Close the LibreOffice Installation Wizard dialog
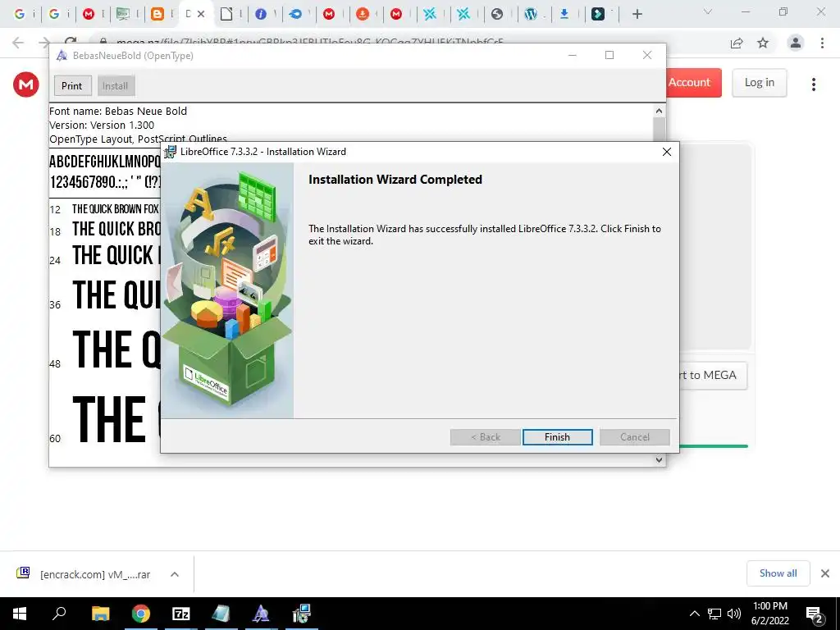The height and width of the screenshot is (630, 840). click(666, 152)
